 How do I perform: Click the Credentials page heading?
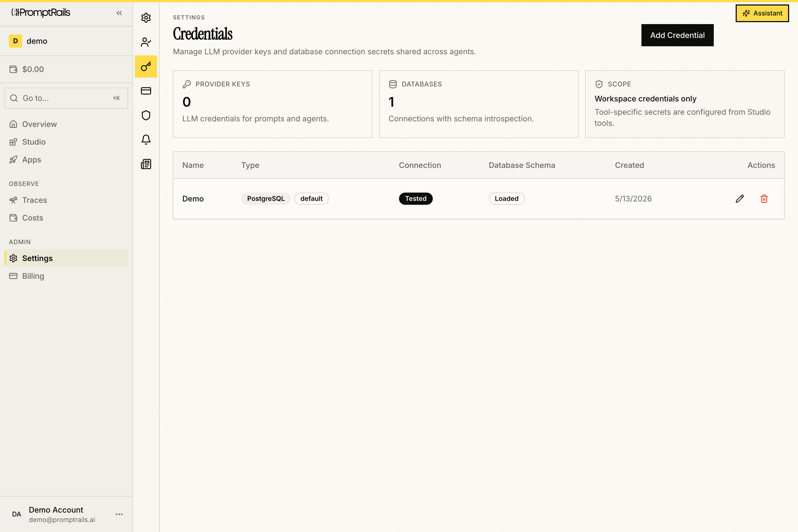click(203, 34)
